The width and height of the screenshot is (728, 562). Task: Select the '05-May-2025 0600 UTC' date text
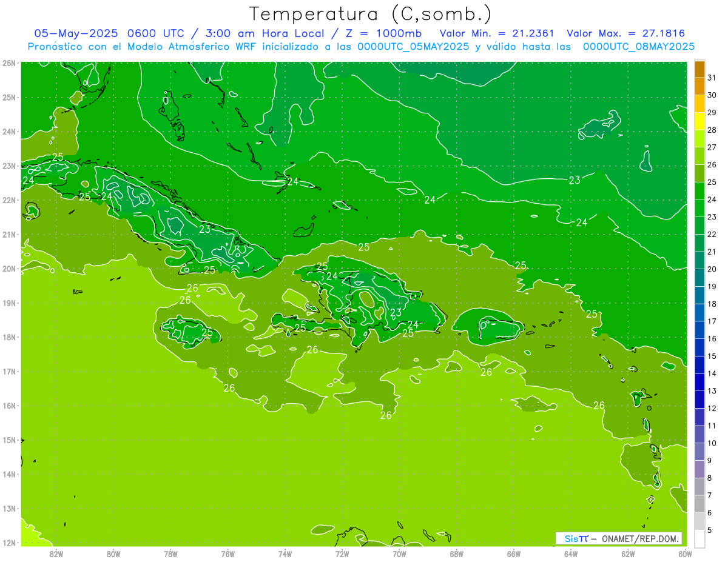(x=109, y=33)
